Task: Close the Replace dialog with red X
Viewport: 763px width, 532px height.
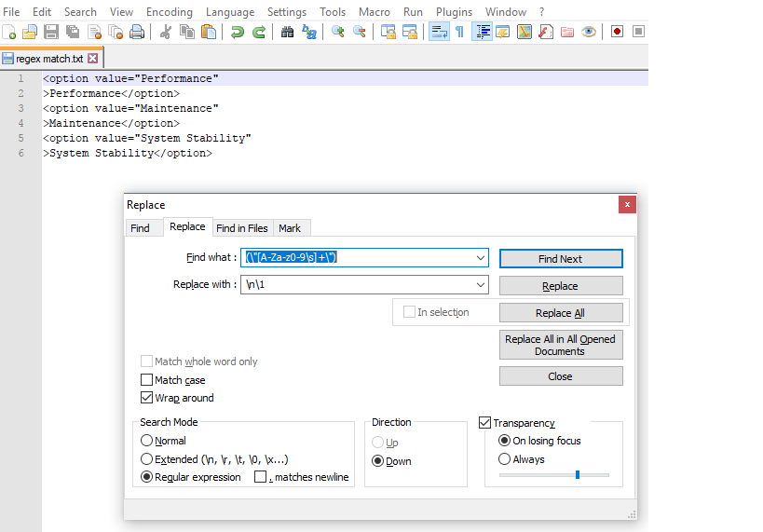Action: [627, 204]
